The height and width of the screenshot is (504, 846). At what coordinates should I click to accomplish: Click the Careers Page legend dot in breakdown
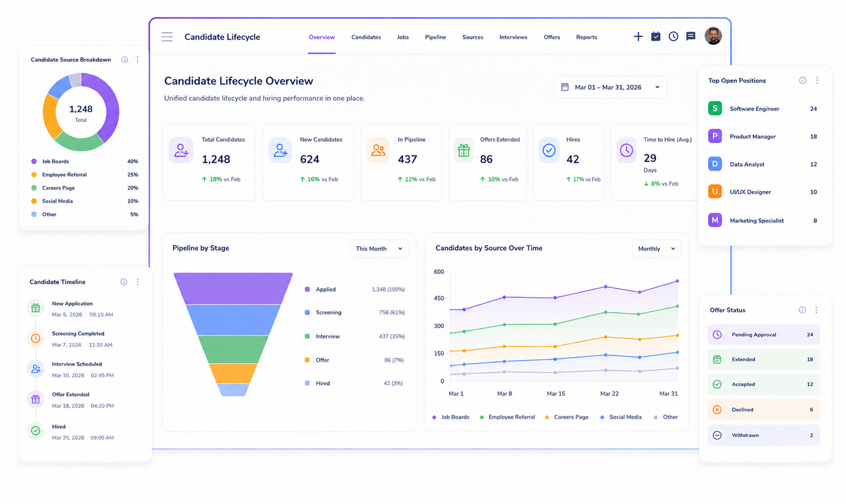34,188
